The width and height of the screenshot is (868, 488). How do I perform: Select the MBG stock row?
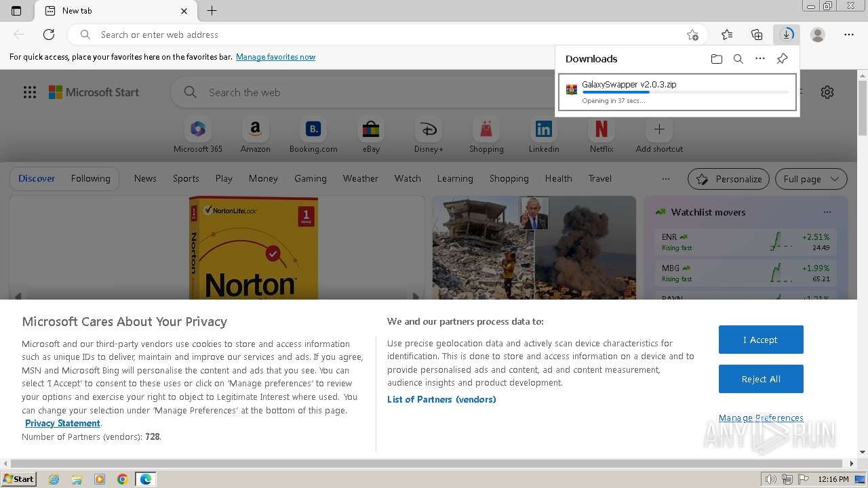point(745,273)
